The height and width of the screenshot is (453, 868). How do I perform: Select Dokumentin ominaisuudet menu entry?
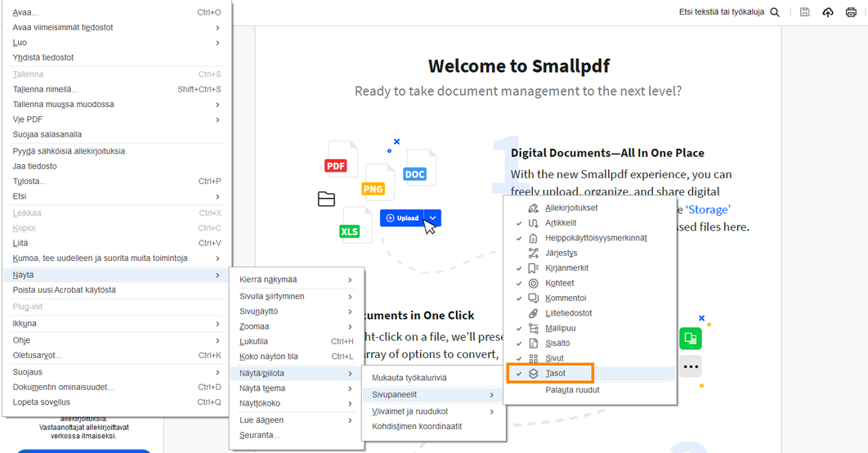[116, 388]
